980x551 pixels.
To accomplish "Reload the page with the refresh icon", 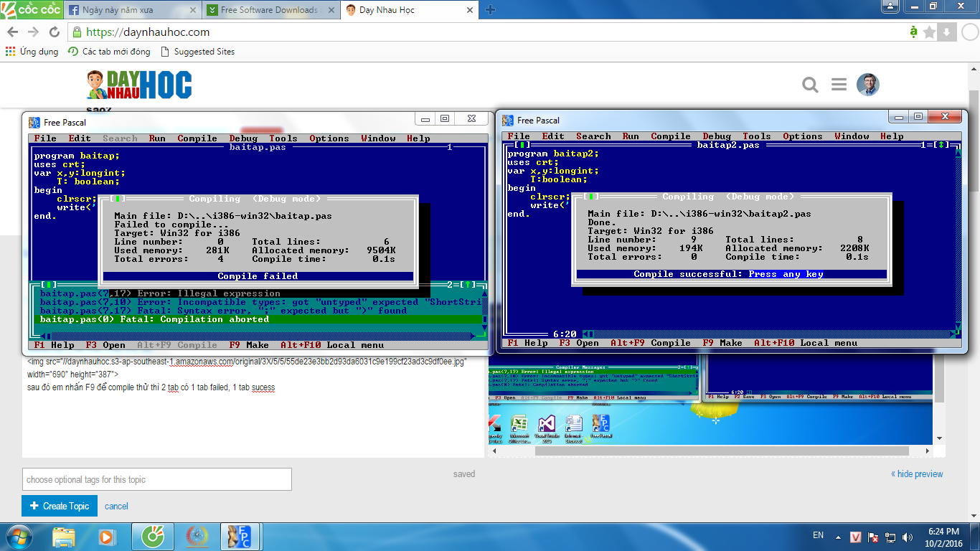I will [55, 32].
